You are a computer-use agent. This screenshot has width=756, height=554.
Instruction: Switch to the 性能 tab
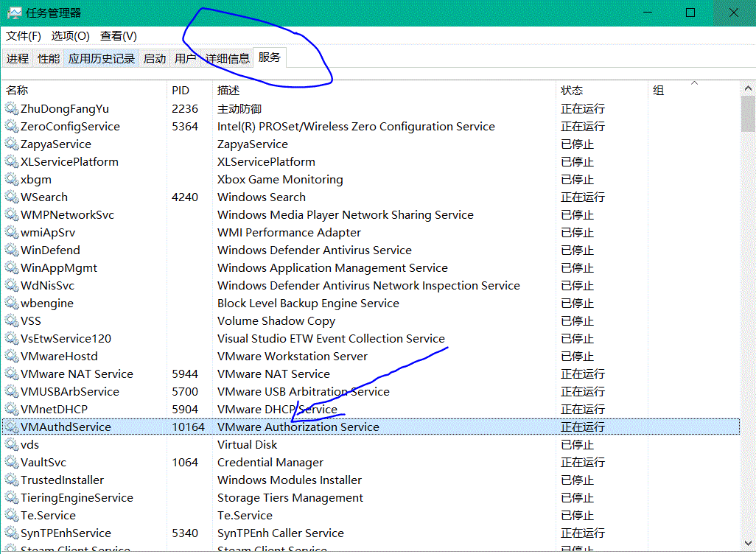pos(48,59)
